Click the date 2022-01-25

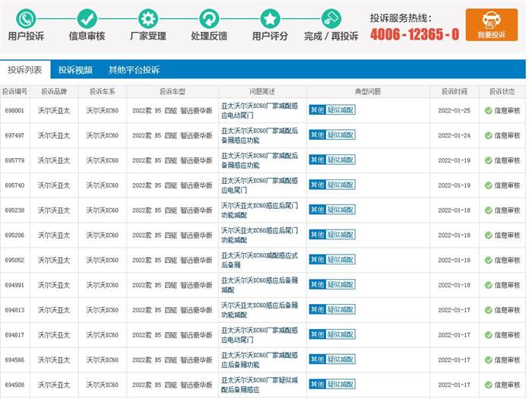454,111
